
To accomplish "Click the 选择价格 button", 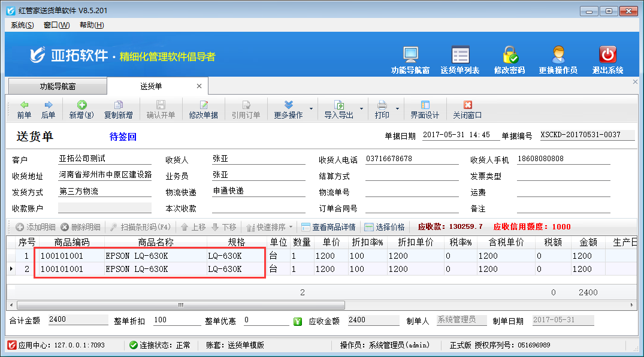I will pyautogui.click(x=384, y=227).
